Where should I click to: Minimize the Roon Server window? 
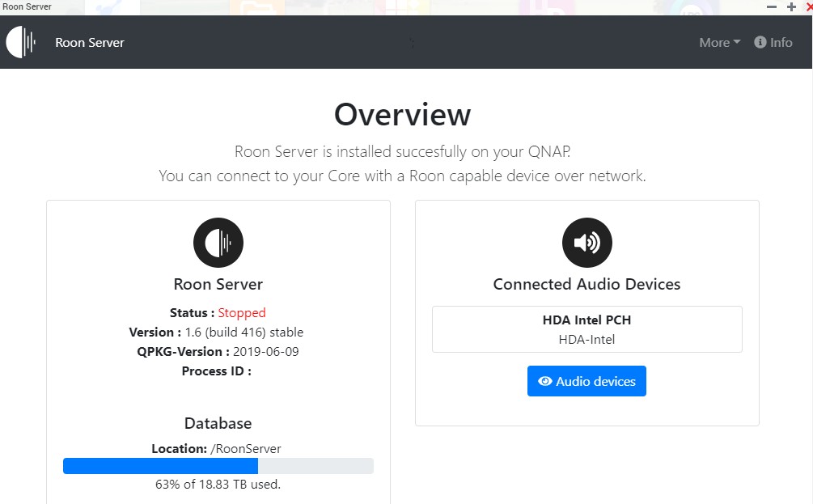[x=772, y=6]
